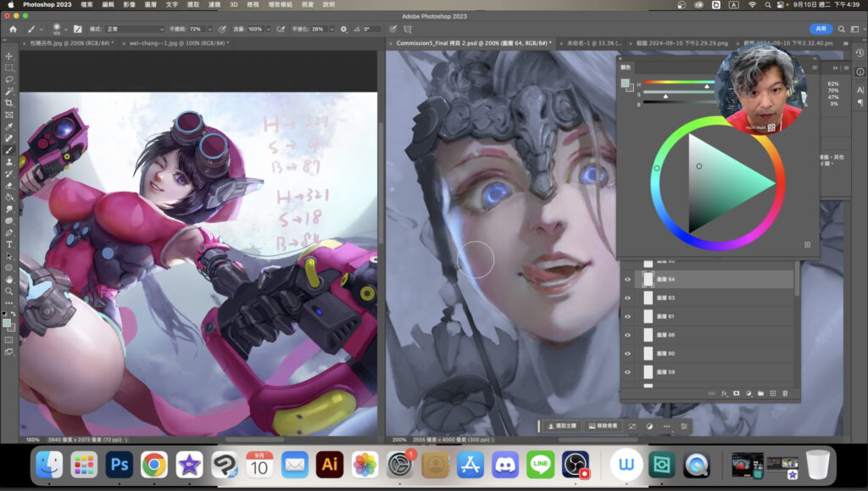Click the blue 共用 share button
The height and width of the screenshot is (491, 868).
coord(821,29)
